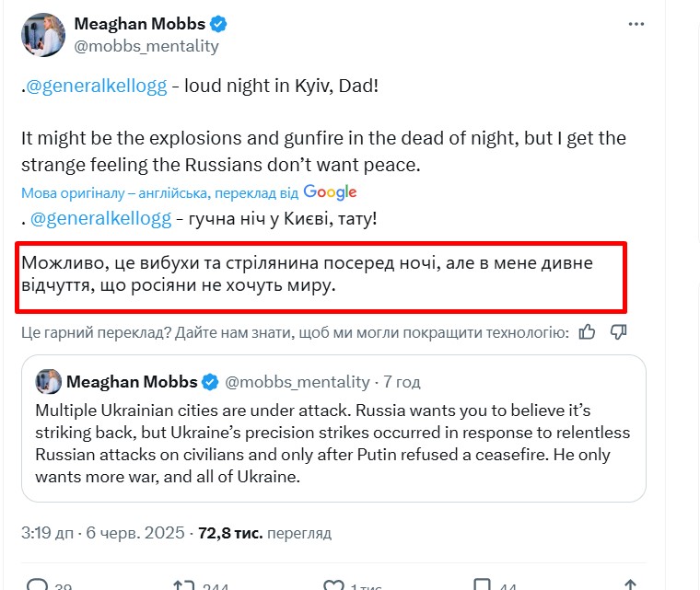Open the @generalkellogg mention in the Ukrainian translation
The width and height of the screenshot is (700, 590).
(99, 220)
